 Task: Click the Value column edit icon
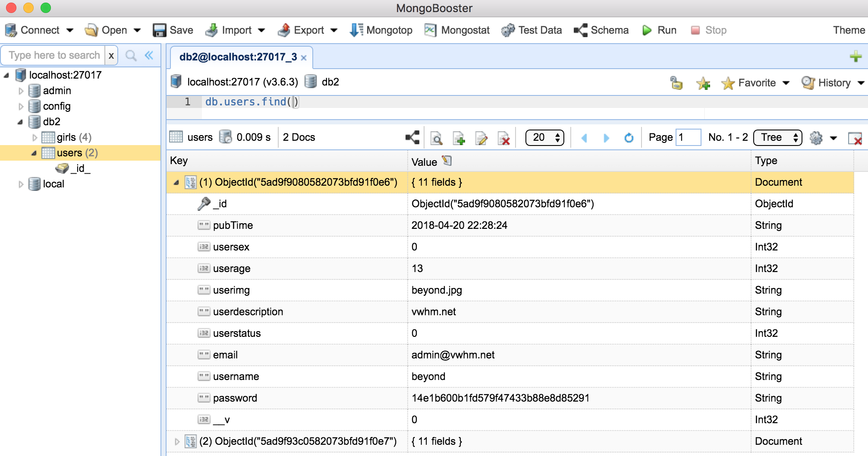(x=447, y=161)
